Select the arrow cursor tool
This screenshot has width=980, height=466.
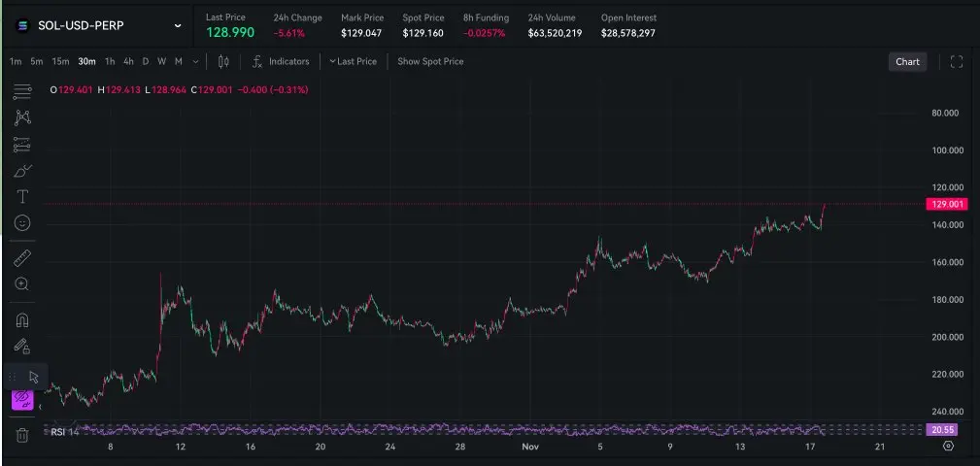click(34, 377)
